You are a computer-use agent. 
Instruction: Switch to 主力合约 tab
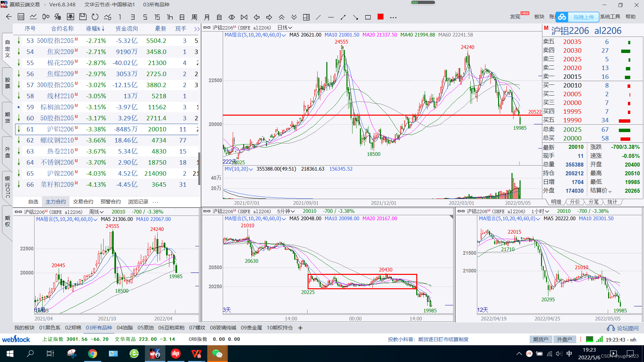(x=56, y=201)
